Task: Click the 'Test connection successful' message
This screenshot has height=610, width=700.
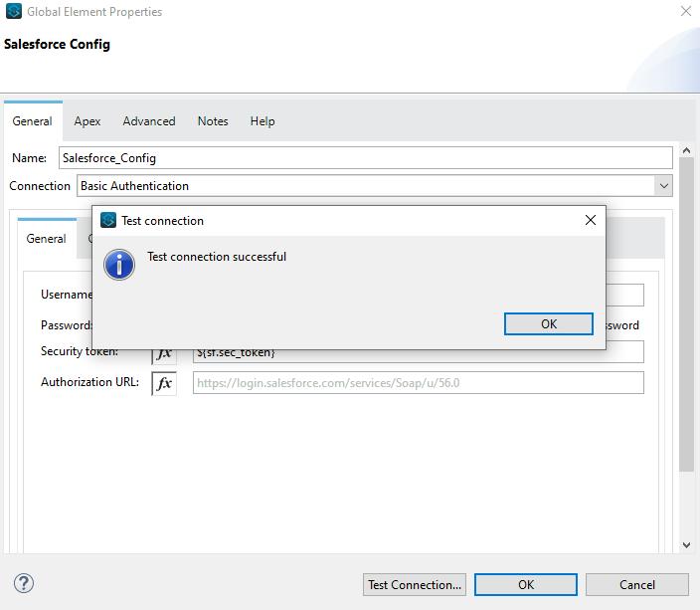Action: [x=217, y=257]
